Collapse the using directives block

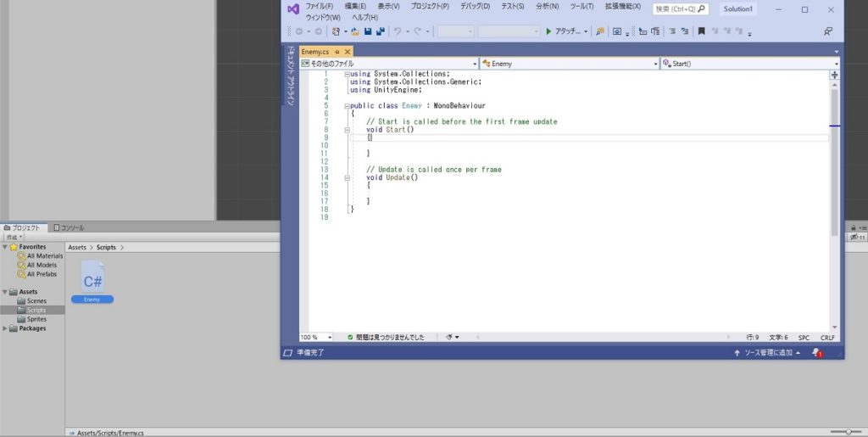(x=347, y=74)
